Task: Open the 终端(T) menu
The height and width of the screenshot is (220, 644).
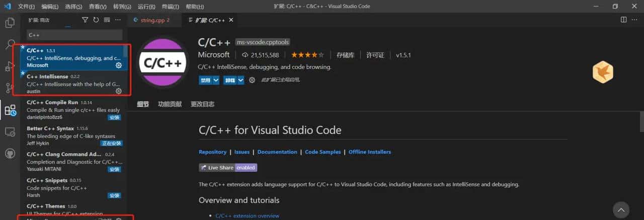Action: (170, 7)
